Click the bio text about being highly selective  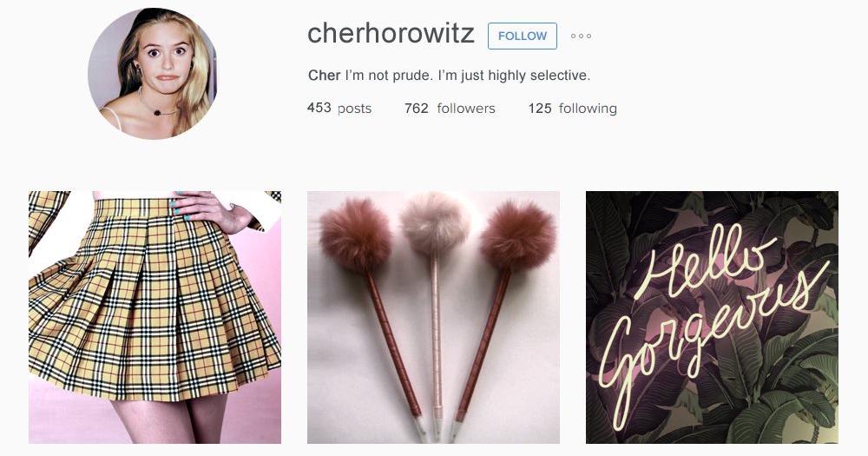[468, 76]
